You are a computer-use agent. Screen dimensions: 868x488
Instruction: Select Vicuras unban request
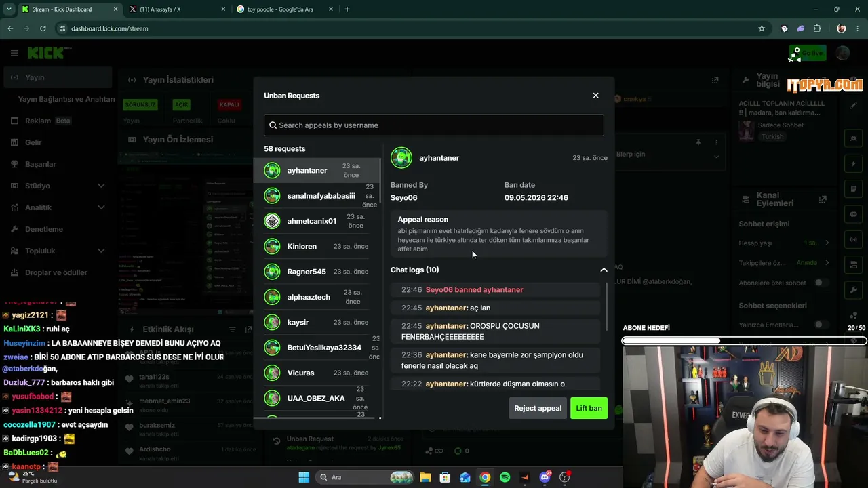pyautogui.click(x=317, y=373)
